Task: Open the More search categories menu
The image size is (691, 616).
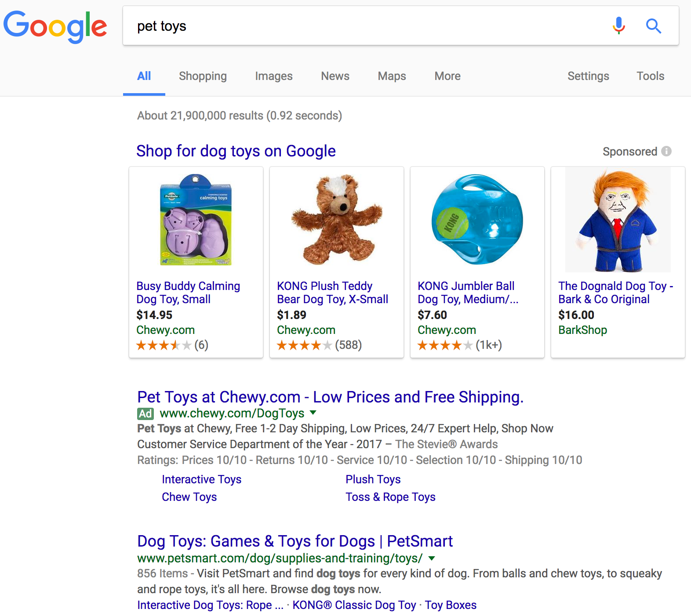Action: 447,76
